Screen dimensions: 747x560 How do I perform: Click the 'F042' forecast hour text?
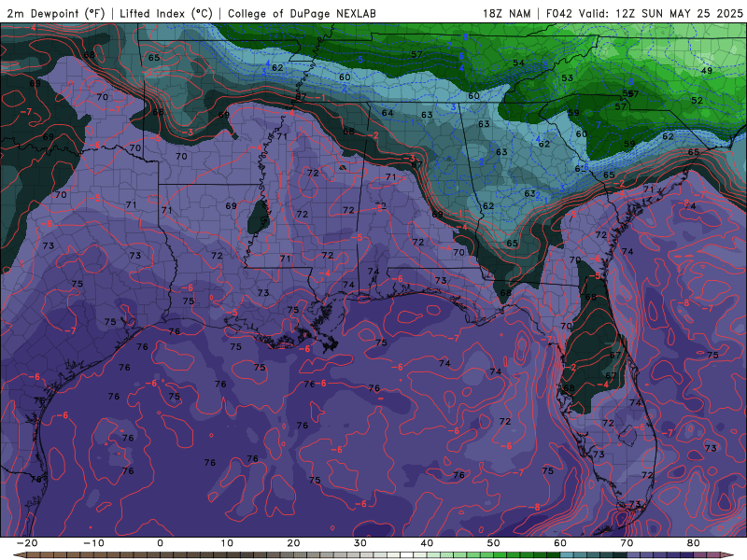click(558, 13)
